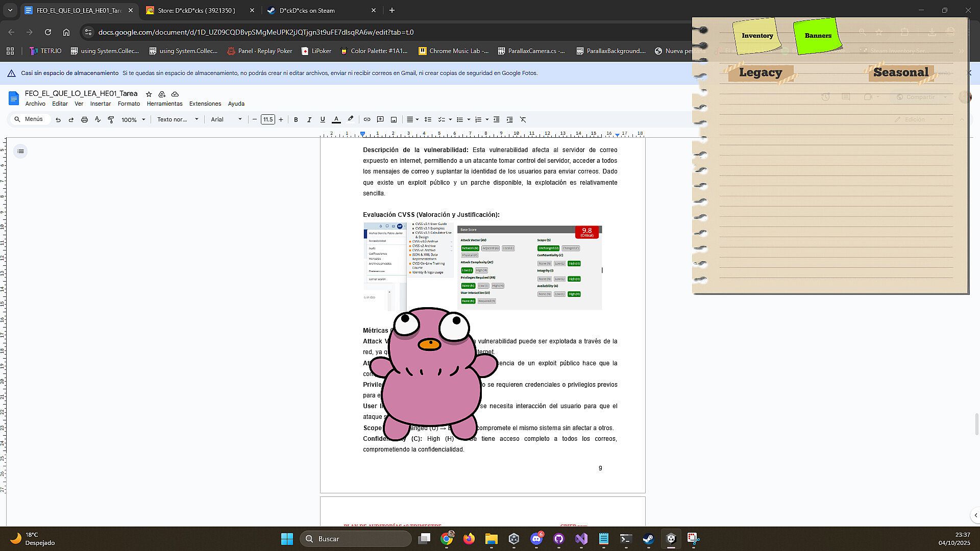The height and width of the screenshot is (551, 980).
Task: Open the highlight color picker
Action: point(350,119)
